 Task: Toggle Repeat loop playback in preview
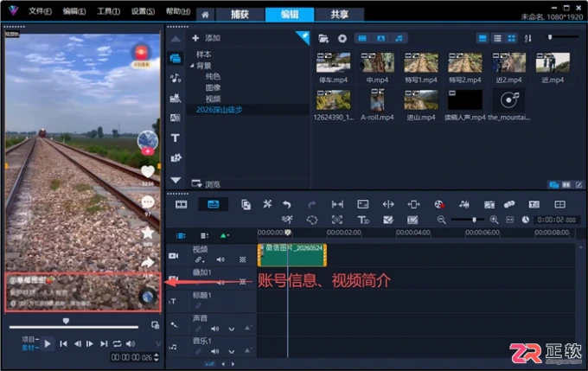click(117, 343)
